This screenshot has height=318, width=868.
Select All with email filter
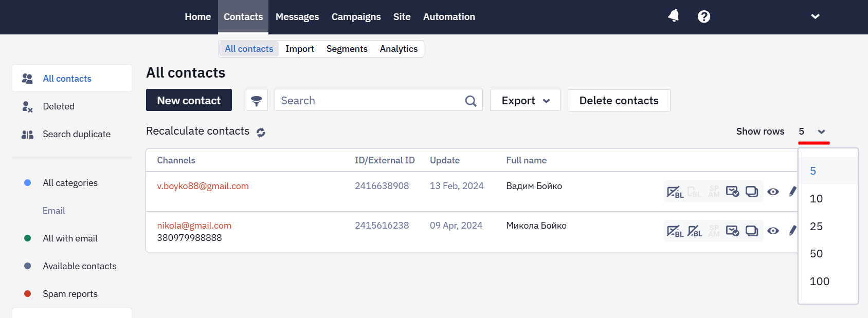(x=70, y=238)
